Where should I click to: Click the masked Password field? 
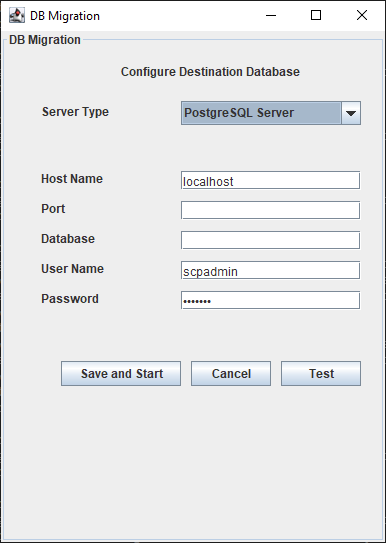click(x=270, y=300)
